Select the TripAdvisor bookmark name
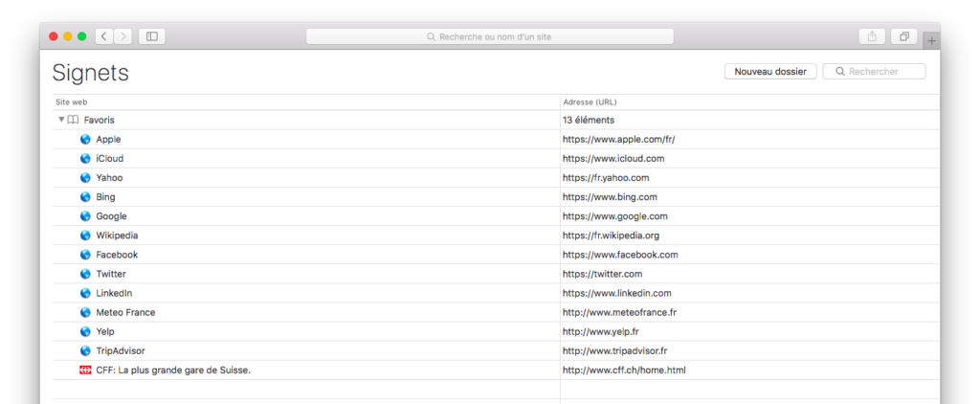The image size is (980, 404). [x=120, y=350]
